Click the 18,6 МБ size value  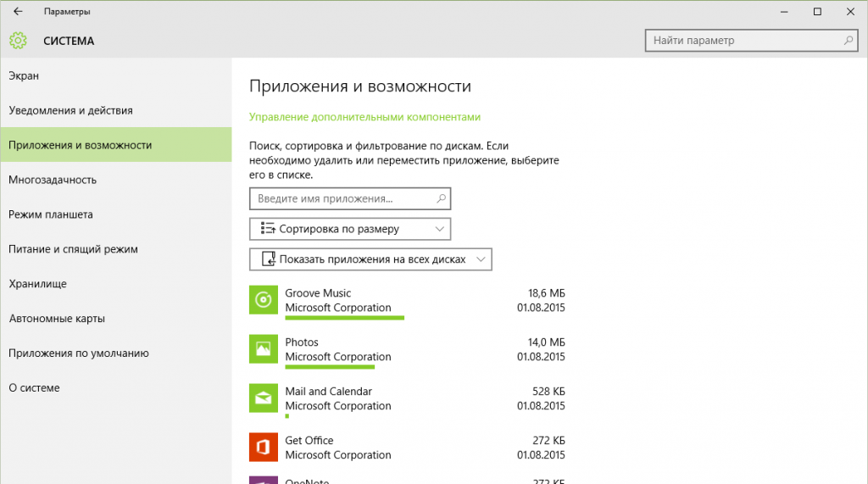547,293
